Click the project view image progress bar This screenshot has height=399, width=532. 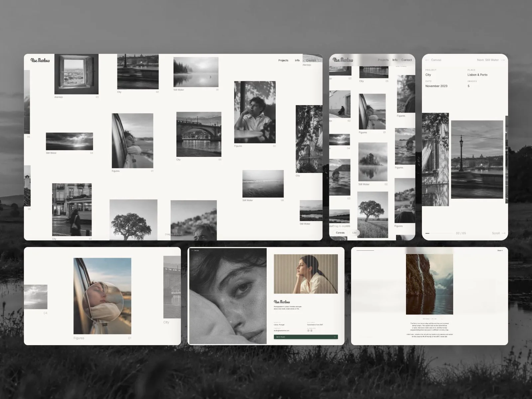[x=439, y=233]
